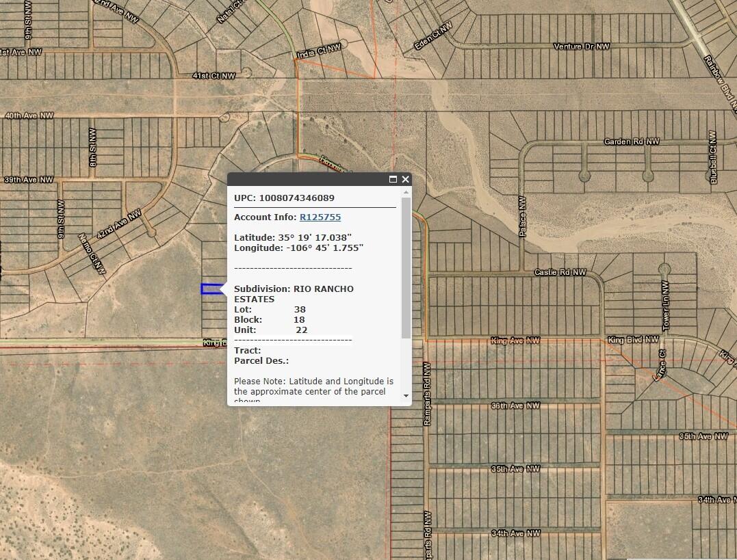Viewport: 737px width, 560px height.
Task: Click the King Blvd NW street label
Action: point(633,340)
